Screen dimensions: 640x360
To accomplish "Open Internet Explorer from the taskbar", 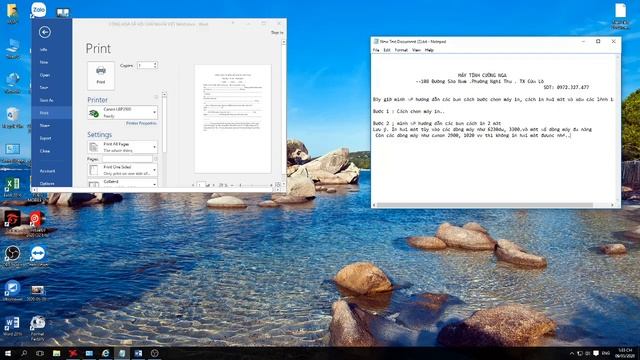I will (105, 353).
